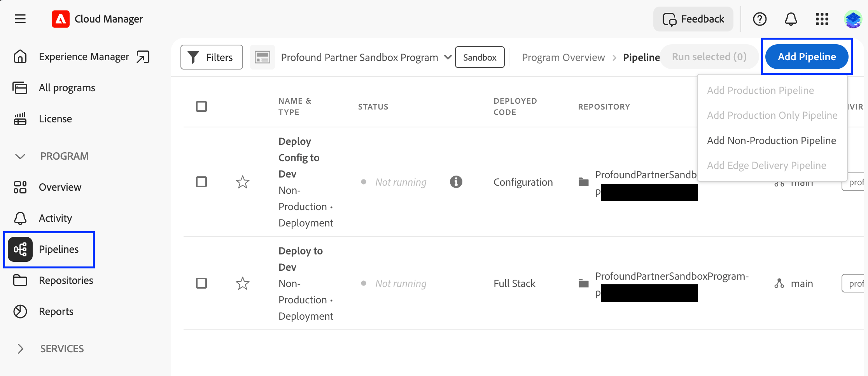This screenshot has width=868, height=376.
Task: Click the Repositories folder icon
Action: (20, 280)
